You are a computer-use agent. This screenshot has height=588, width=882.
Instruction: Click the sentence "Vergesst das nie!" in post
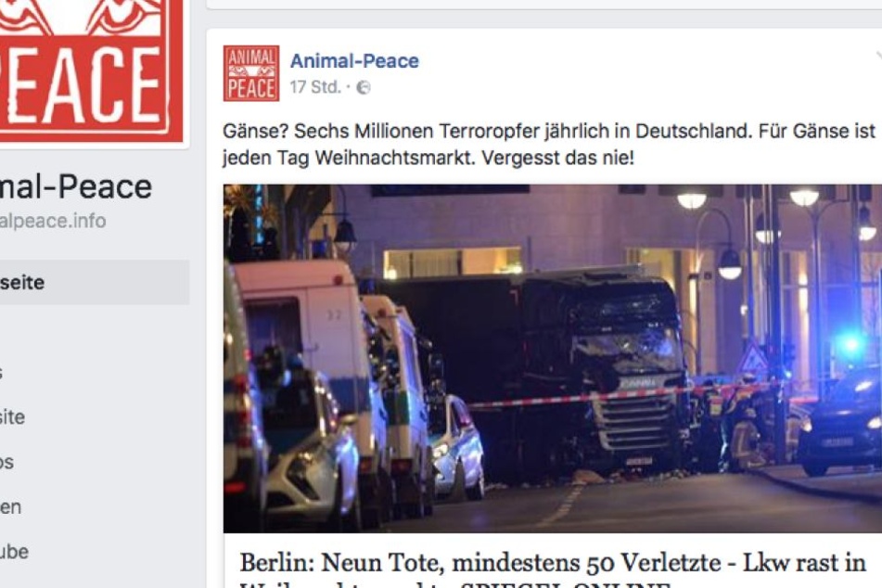point(557,158)
